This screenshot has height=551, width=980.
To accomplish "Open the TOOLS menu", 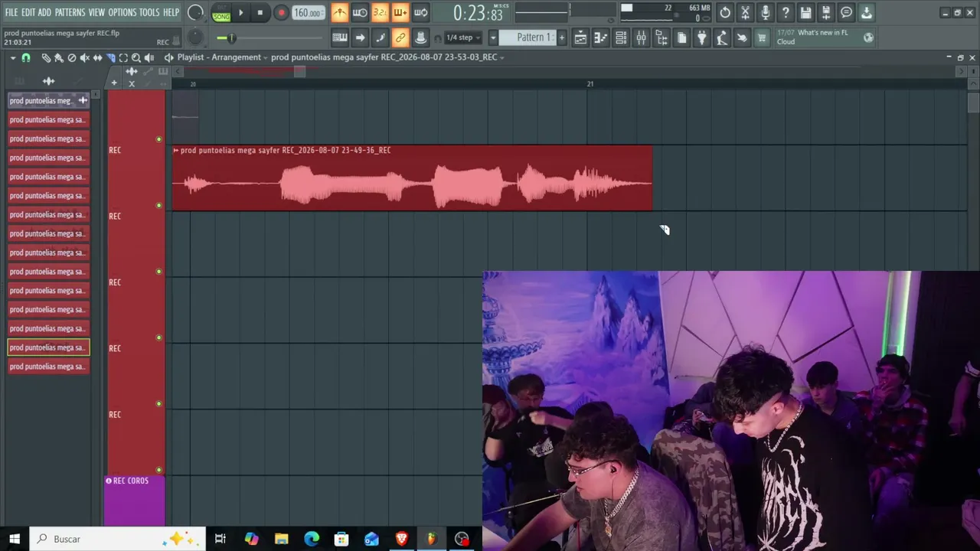I will 149,12.
